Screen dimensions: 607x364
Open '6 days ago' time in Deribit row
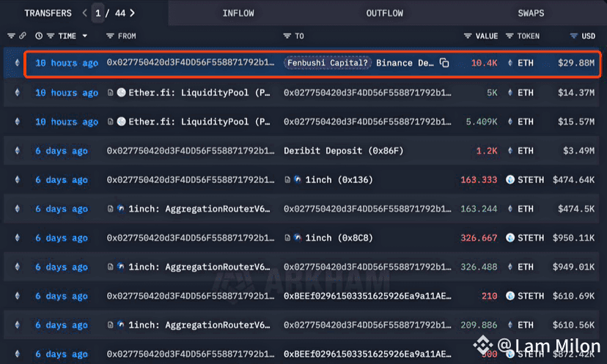coord(62,151)
